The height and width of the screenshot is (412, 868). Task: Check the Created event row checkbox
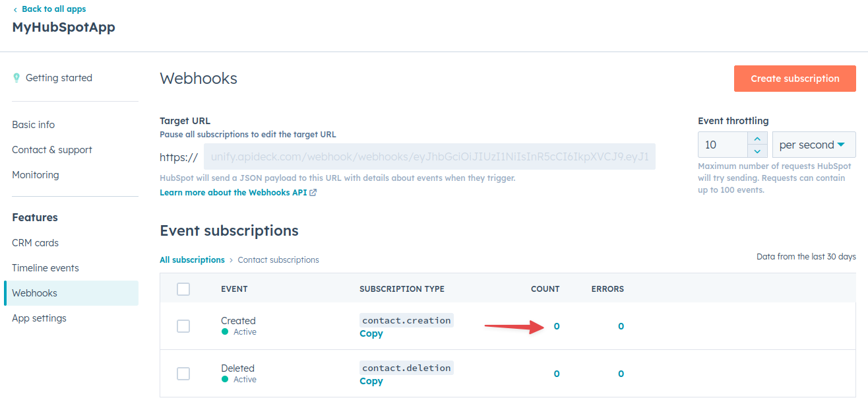tap(183, 326)
